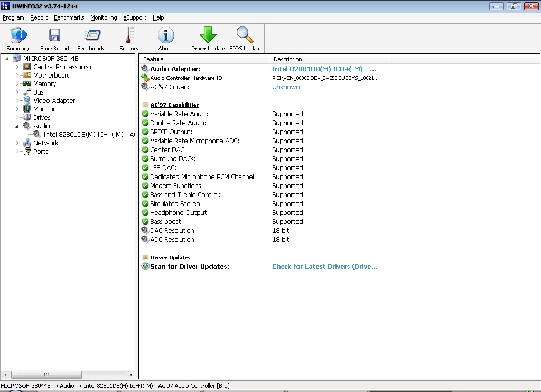This screenshot has width=541, height=392.
Task: Open the Program menu
Action: (x=13, y=17)
